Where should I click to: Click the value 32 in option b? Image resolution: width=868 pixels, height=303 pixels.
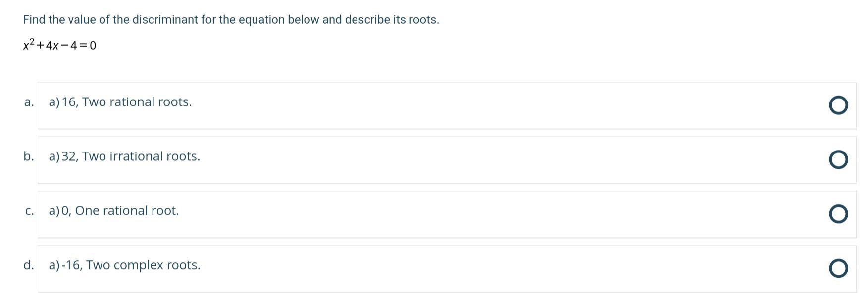click(x=69, y=156)
